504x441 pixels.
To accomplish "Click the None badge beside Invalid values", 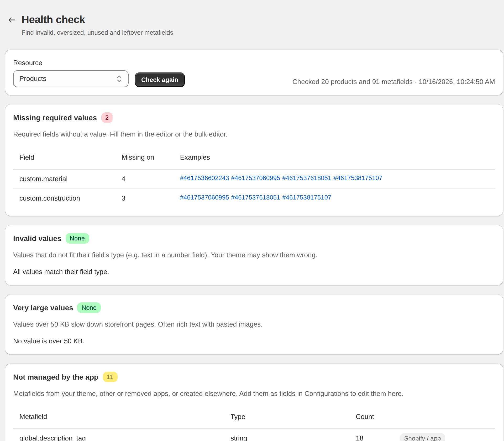I will coord(77,238).
